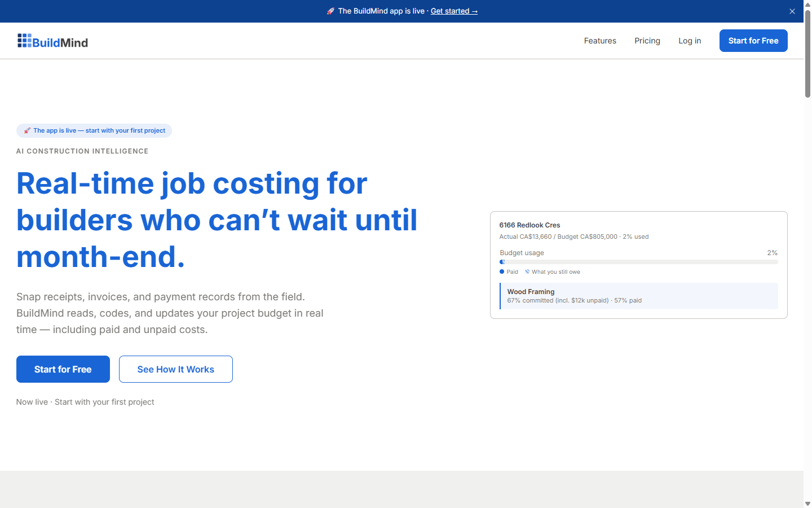The image size is (812, 508).
Task: Select the Wood Framing cost row
Action: coord(639,296)
